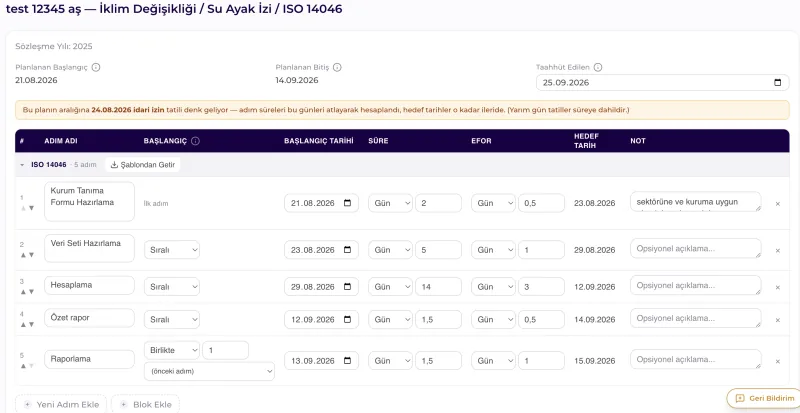Screen dimensions: 800x413
Task: Edit the Özet rapor step name field
Action: tap(89, 318)
